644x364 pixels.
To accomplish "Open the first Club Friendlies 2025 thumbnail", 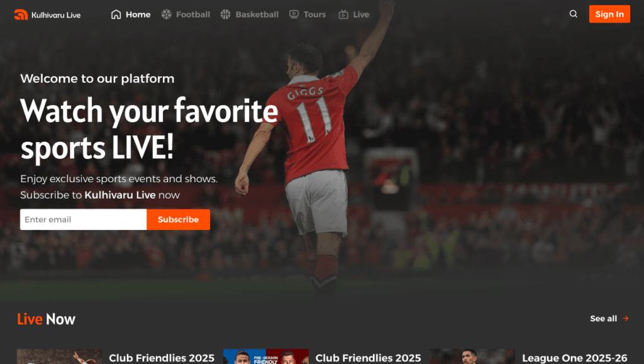I will 59,356.
